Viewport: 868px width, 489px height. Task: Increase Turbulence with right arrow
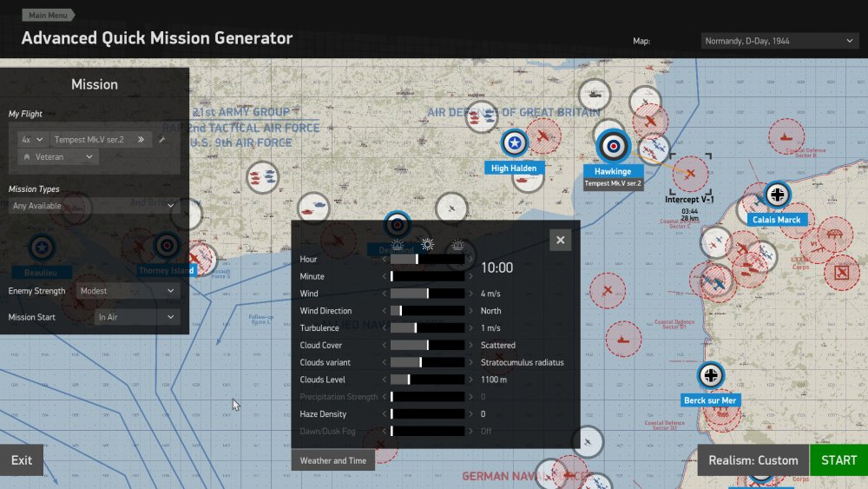point(471,327)
